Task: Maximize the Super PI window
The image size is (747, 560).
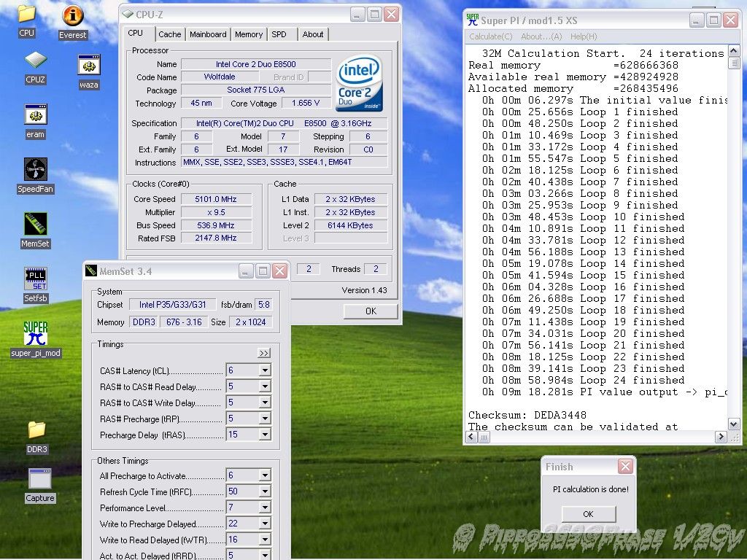Action: [713, 20]
